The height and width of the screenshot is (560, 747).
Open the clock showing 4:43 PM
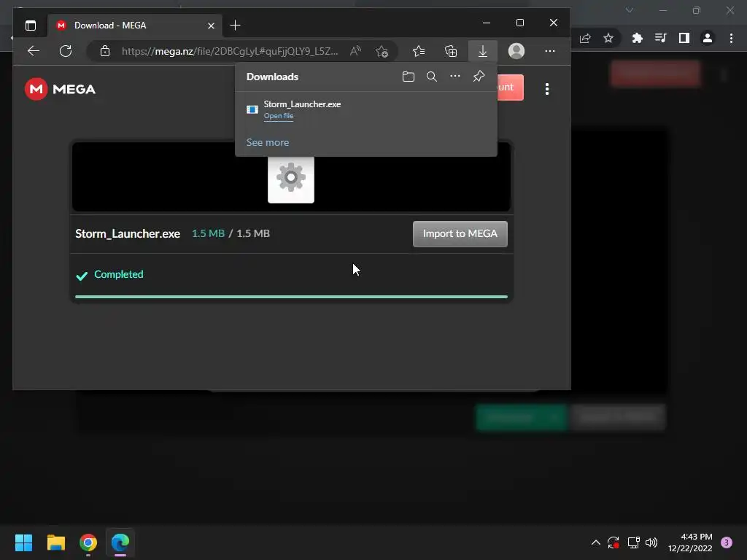click(x=690, y=542)
